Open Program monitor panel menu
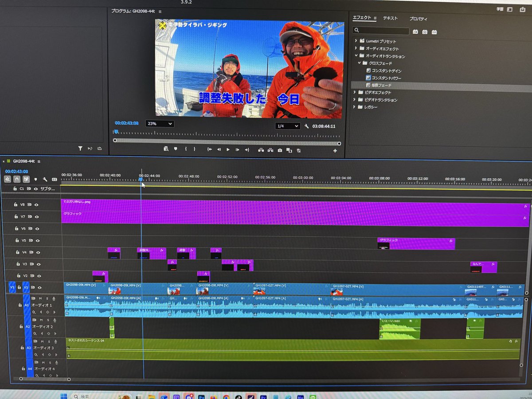The height and width of the screenshot is (399, 532). point(160,12)
